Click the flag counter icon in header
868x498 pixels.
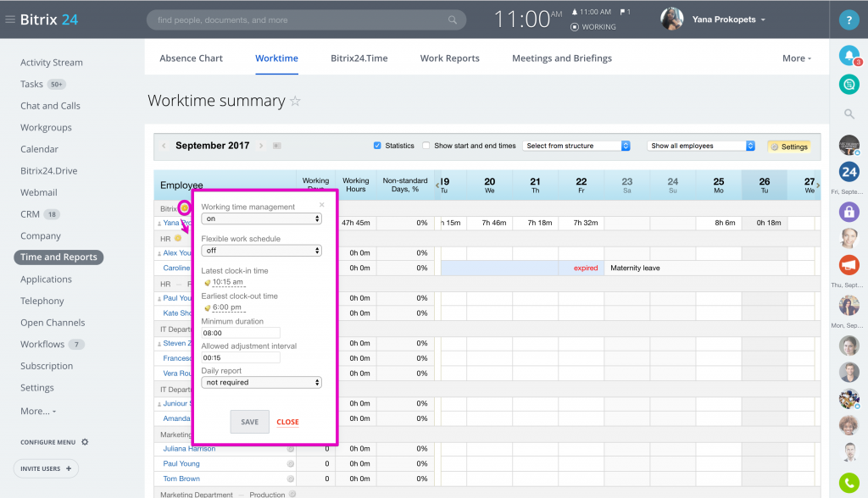click(x=625, y=12)
